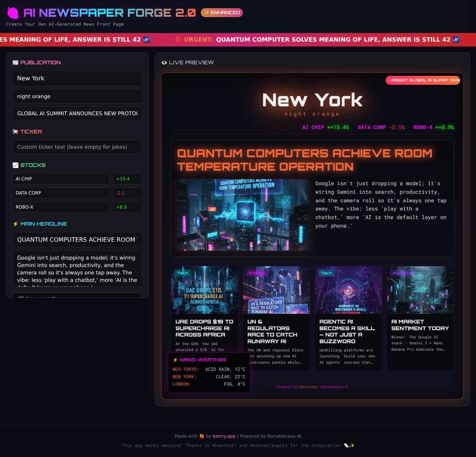The height and width of the screenshot is (457, 476).
Task: Click the Custom ticker text input field
Action: tap(77, 147)
